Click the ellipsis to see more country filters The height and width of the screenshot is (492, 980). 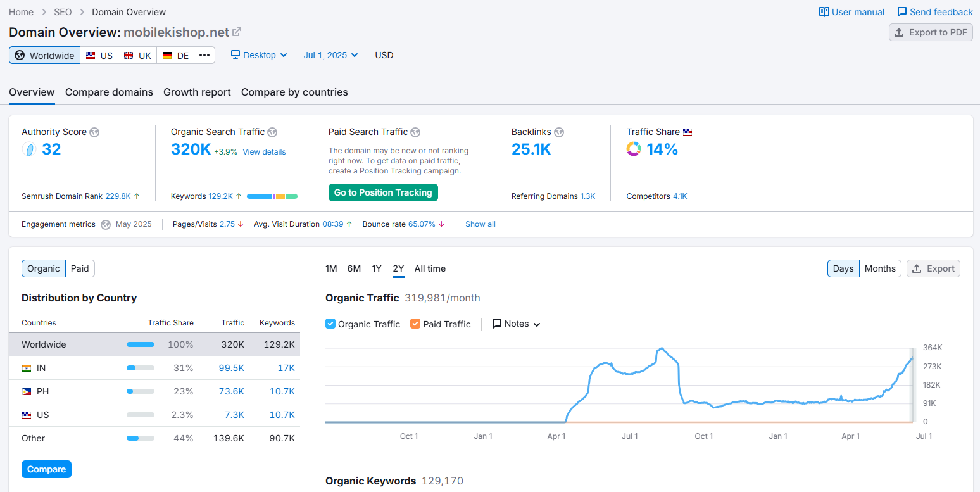point(204,55)
